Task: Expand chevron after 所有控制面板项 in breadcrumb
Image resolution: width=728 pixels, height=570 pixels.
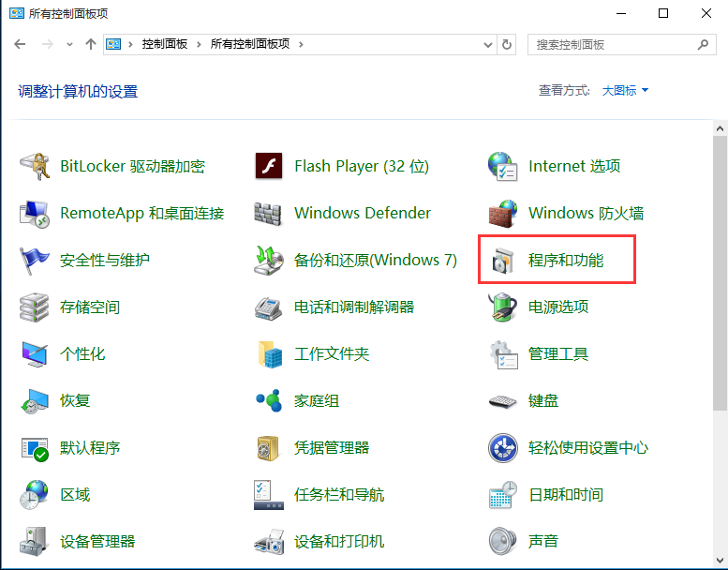Action: [x=301, y=45]
